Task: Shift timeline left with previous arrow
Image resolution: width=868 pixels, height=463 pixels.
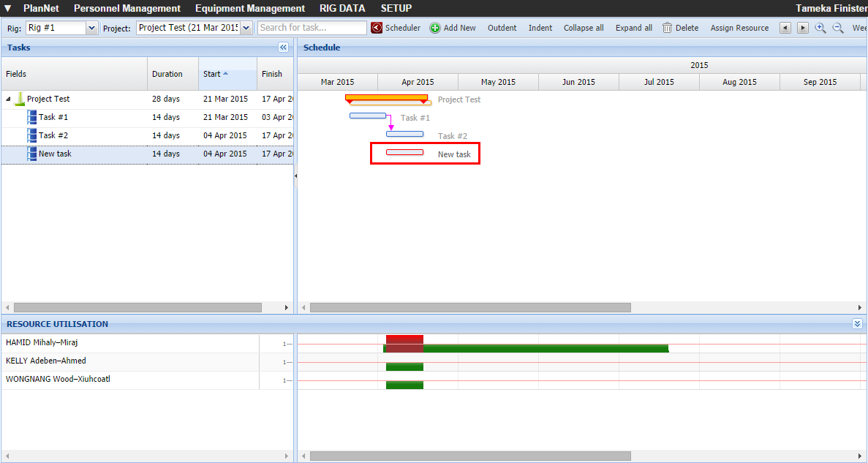Action: [785, 28]
